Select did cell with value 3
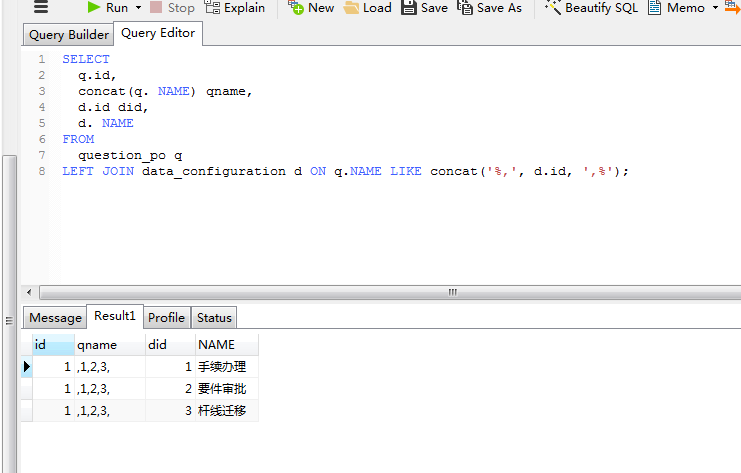 coord(170,411)
